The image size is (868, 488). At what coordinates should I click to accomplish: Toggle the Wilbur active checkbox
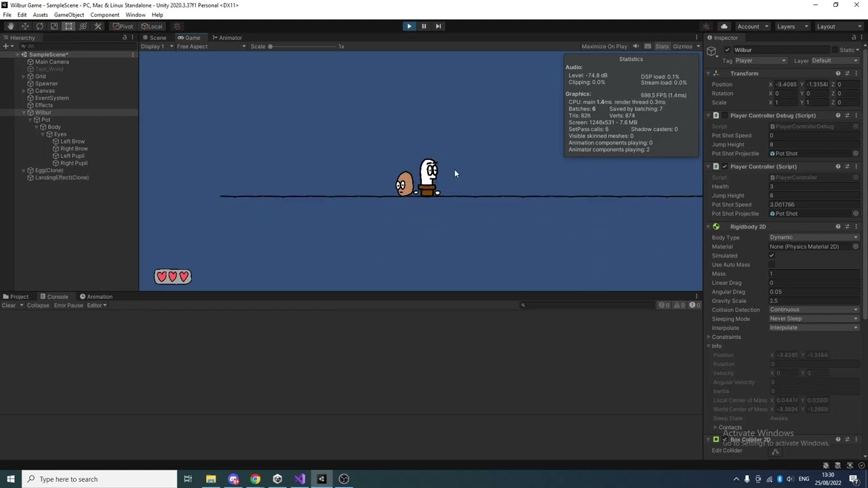(727, 49)
